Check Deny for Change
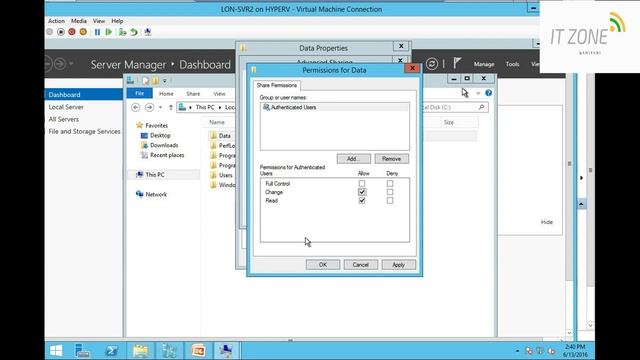The width and height of the screenshot is (640, 360). pos(390,192)
